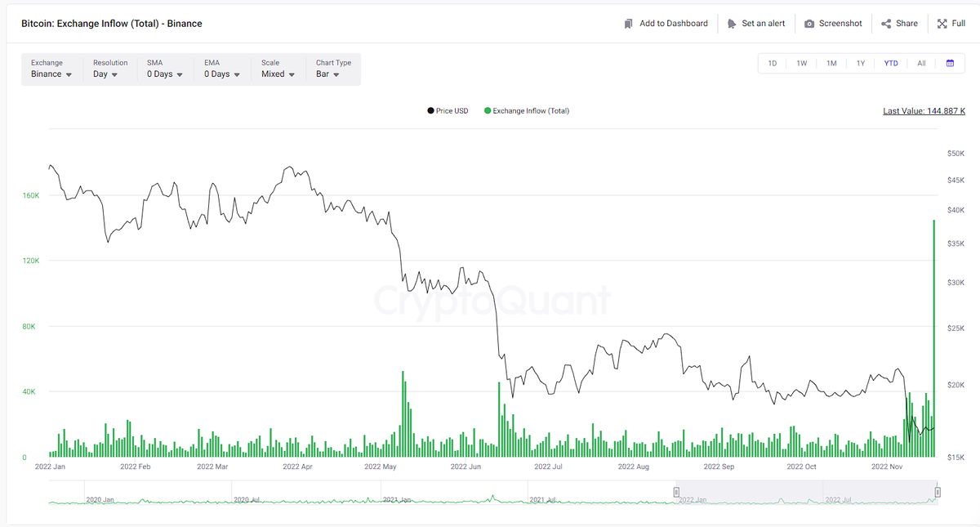Click the Share label
This screenshot has height=527, width=980.
906,24
